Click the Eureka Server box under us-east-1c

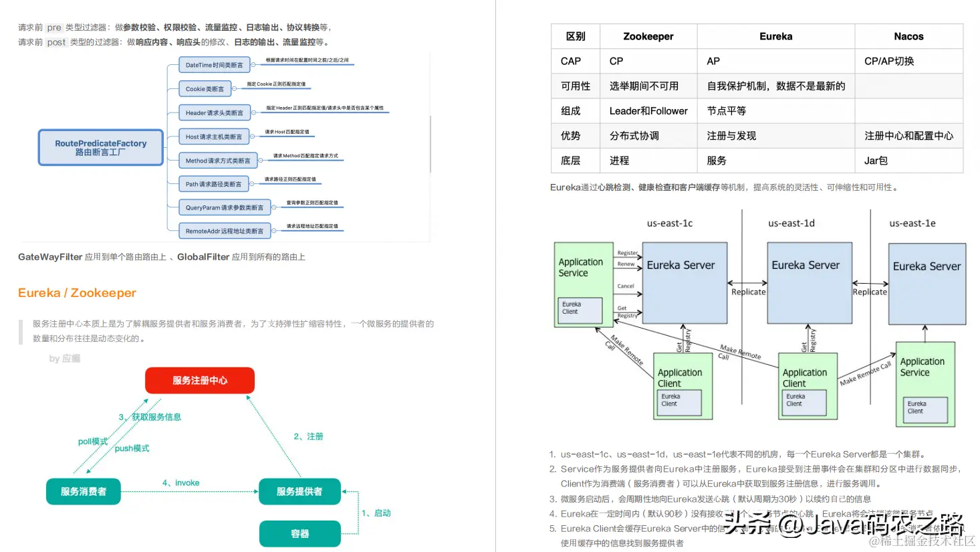click(x=685, y=283)
